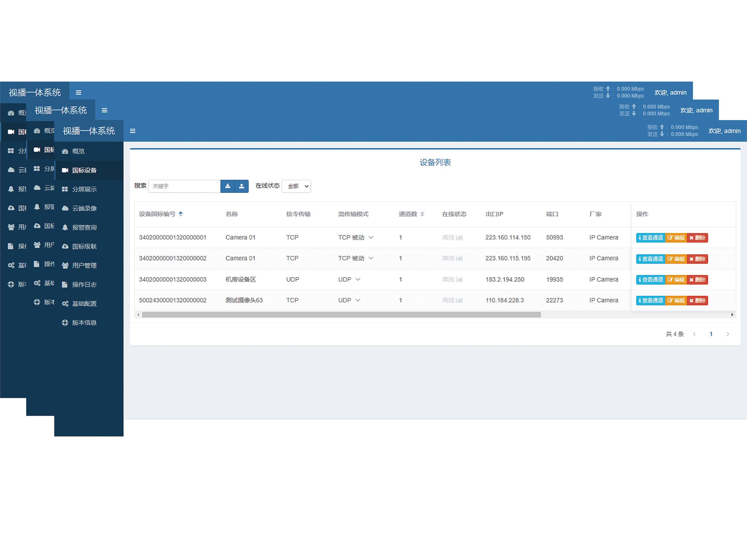747x560 pixels.
Task: Open 云端录像 in the sidebar
Action: 84,208
